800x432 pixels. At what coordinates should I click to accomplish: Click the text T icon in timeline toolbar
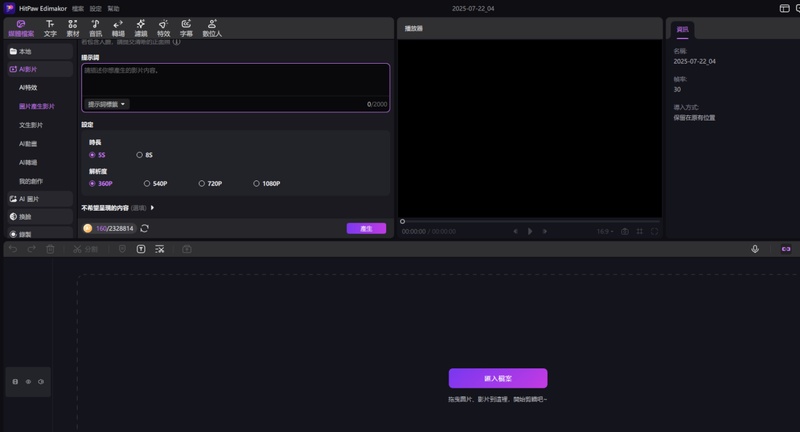(141, 249)
